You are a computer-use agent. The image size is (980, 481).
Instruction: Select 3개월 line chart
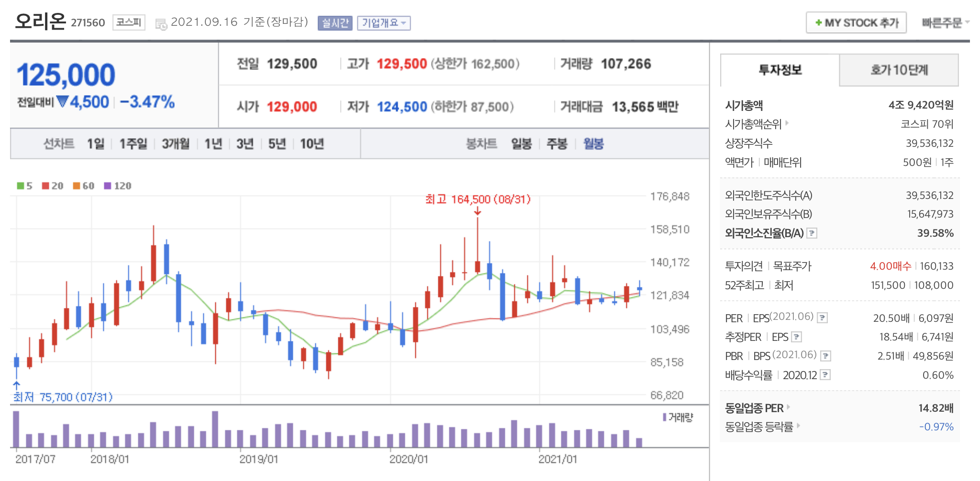(176, 143)
